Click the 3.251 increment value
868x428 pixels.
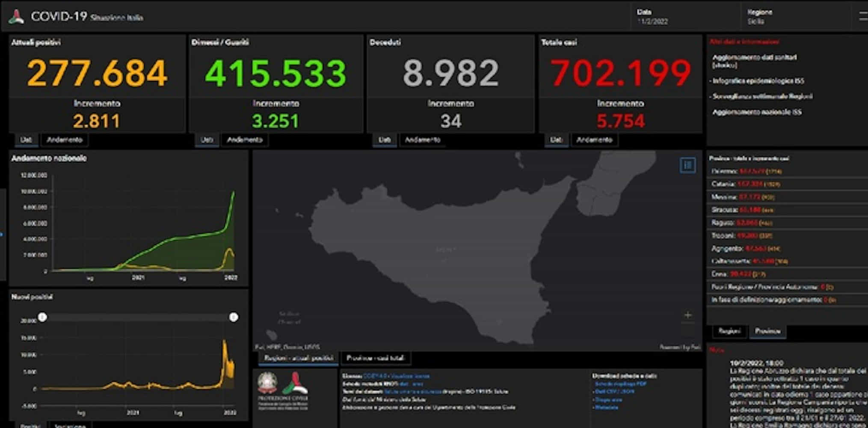pyautogui.click(x=276, y=121)
